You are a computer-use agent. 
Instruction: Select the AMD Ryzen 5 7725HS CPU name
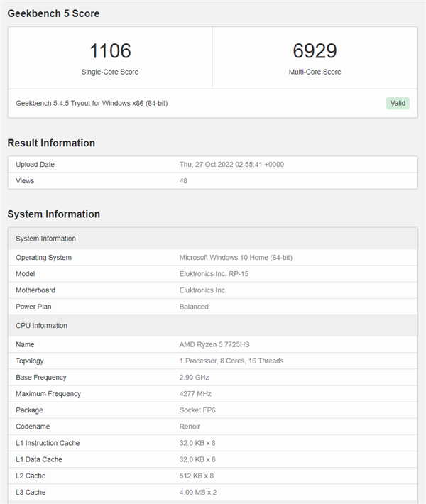[x=213, y=344]
